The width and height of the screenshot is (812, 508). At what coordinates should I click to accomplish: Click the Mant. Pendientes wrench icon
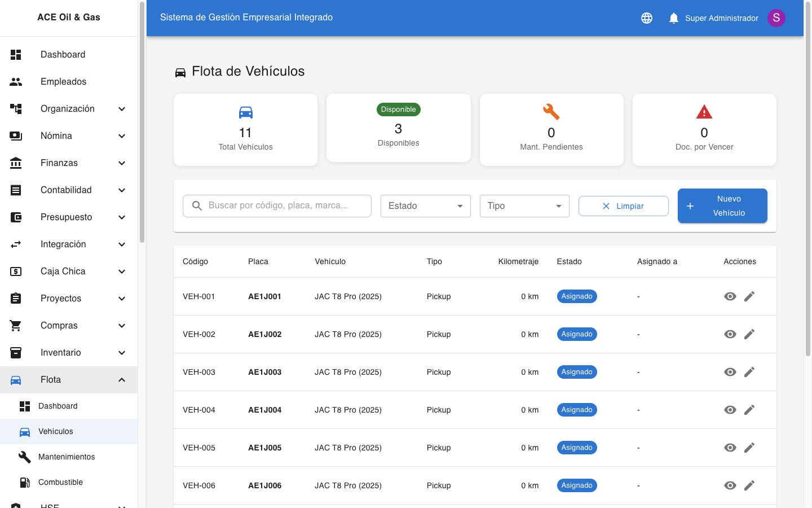tap(551, 112)
